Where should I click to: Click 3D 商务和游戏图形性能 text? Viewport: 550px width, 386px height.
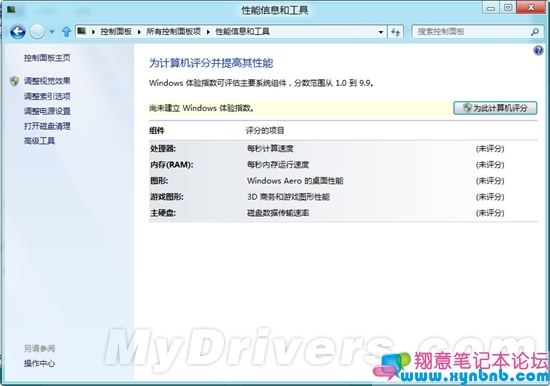click(288, 197)
